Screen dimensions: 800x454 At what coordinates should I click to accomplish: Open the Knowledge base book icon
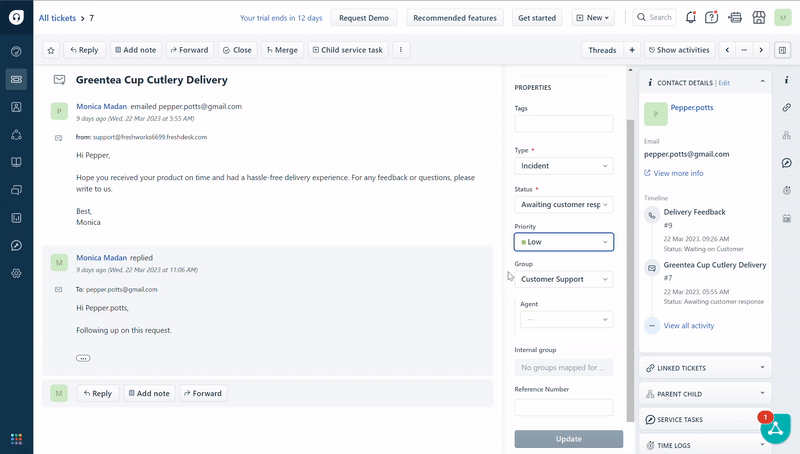click(16, 162)
